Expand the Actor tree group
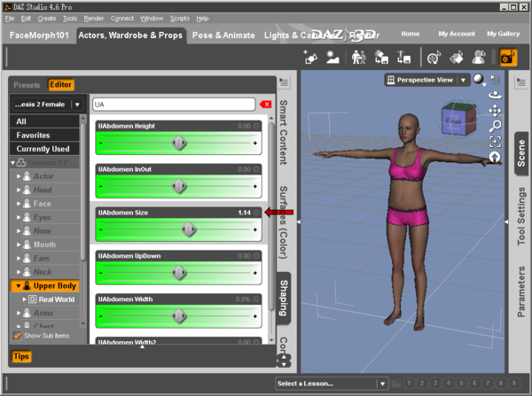The image size is (532, 396). pyautogui.click(x=19, y=176)
